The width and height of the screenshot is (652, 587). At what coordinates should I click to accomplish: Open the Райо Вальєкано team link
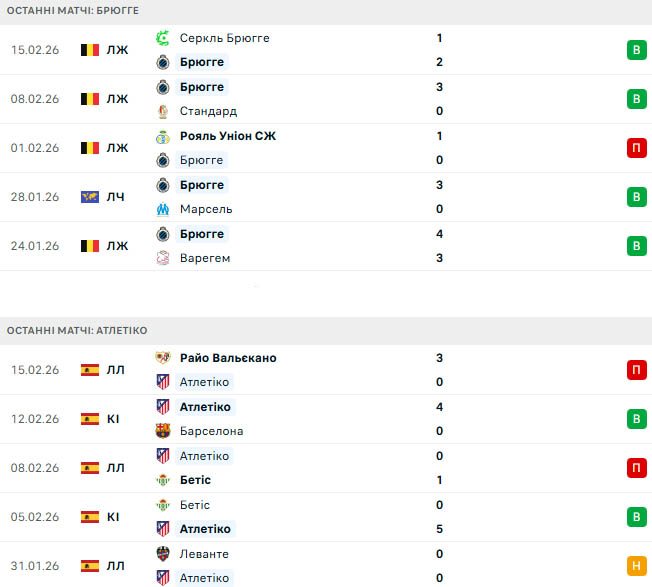click(229, 358)
